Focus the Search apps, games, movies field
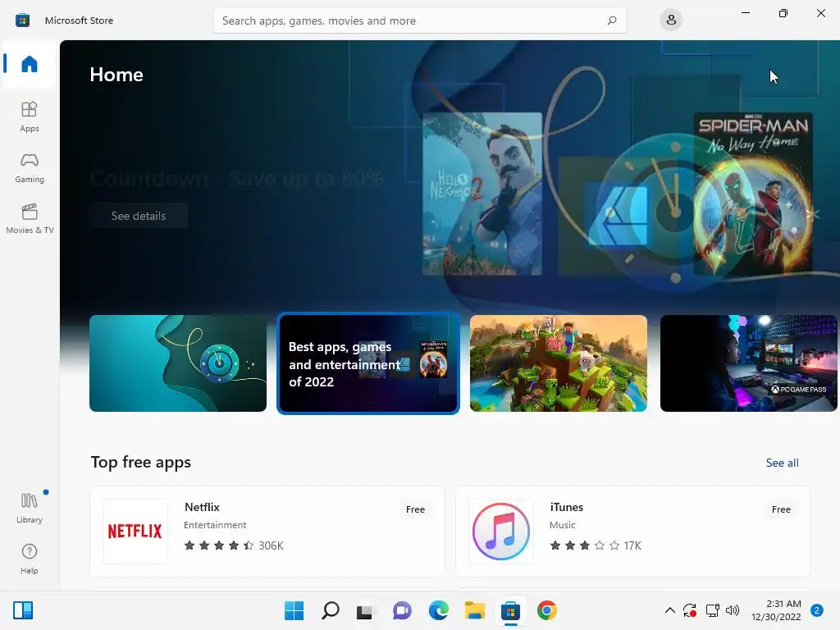The height and width of the screenshot is (630, 840). (x=419, y=21)
